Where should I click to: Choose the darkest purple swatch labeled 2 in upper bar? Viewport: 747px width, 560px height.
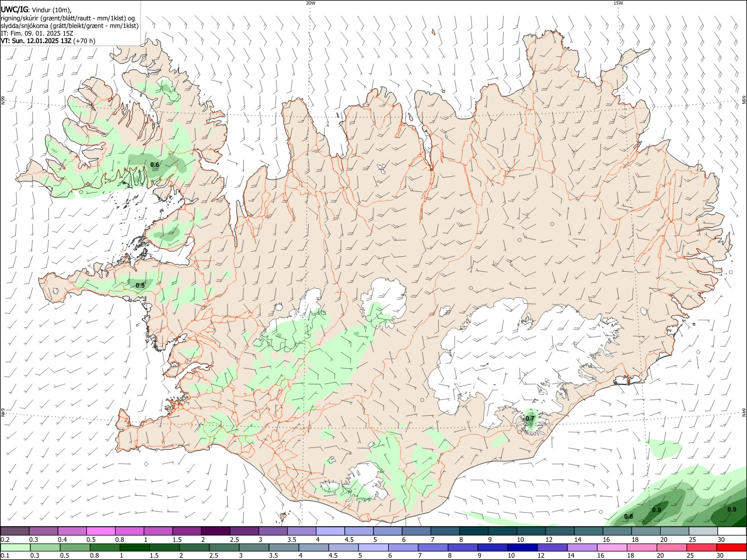[x=215, y=531]
